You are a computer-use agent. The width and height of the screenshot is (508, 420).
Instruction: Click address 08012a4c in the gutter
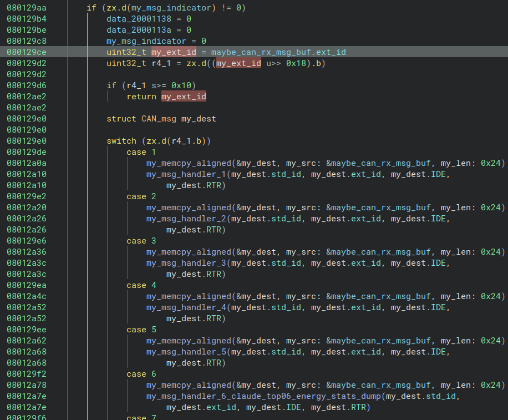[x=27, y=296]
